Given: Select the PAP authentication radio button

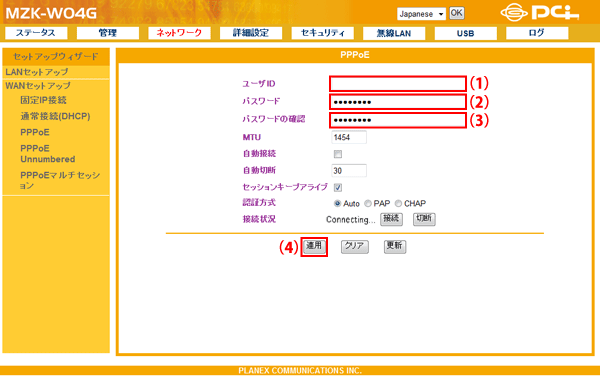Looking at the screenshot, I should tap(368, 203).
